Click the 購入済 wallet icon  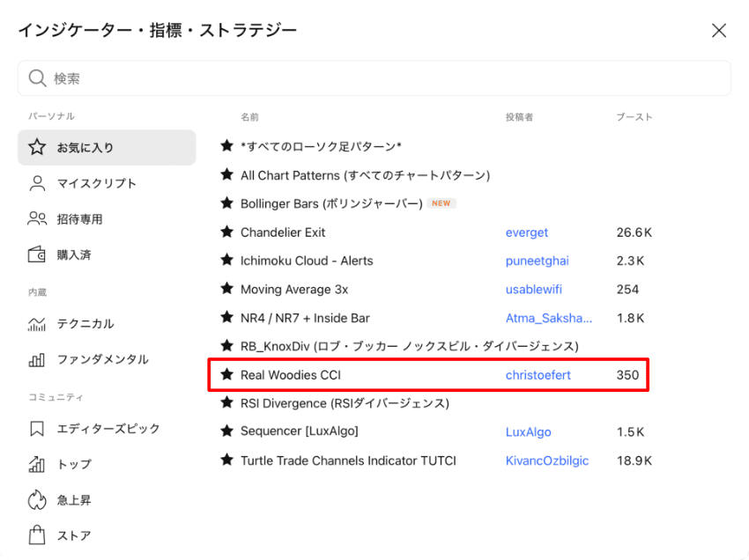click(x=37, y=254)
